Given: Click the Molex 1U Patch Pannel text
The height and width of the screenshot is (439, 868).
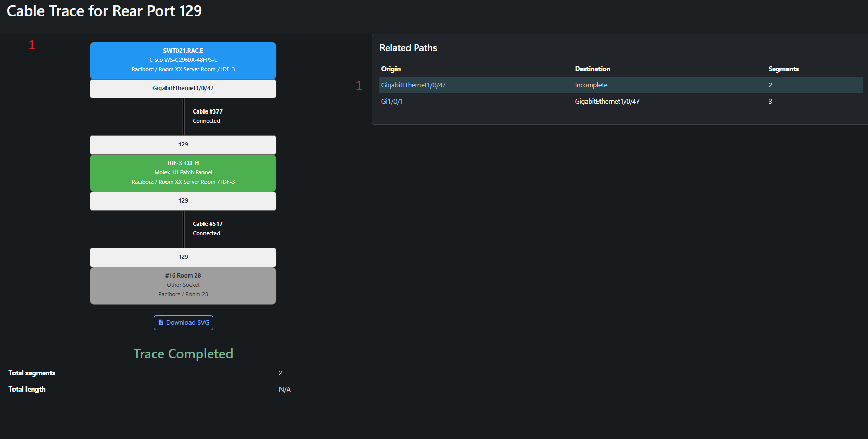Looking at the screenshot, I should coord(183,173).
